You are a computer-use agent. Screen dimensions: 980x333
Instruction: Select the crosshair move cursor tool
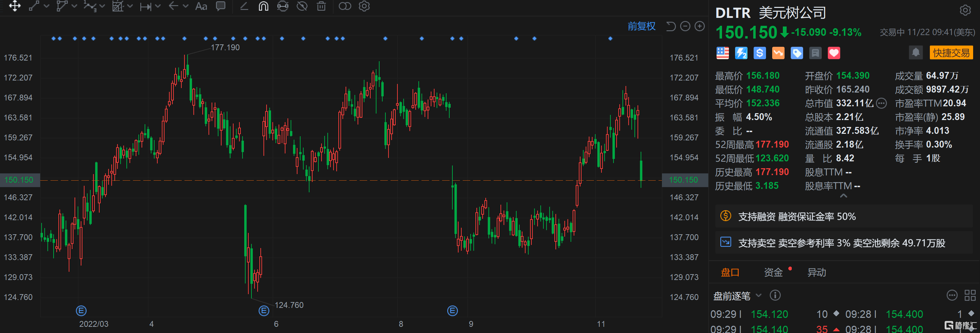(x=15, y=6)
